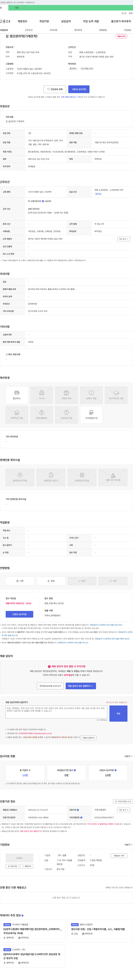Switch to the 기업 tab at top
The height and width of the screenshot is (980, 133).
point(16,8)
